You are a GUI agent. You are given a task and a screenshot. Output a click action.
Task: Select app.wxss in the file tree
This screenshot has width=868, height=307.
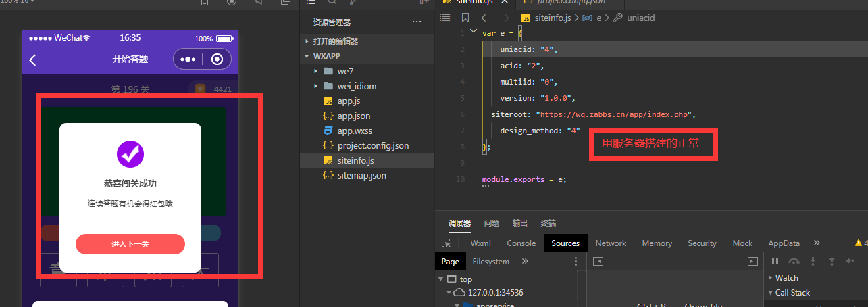355,131
